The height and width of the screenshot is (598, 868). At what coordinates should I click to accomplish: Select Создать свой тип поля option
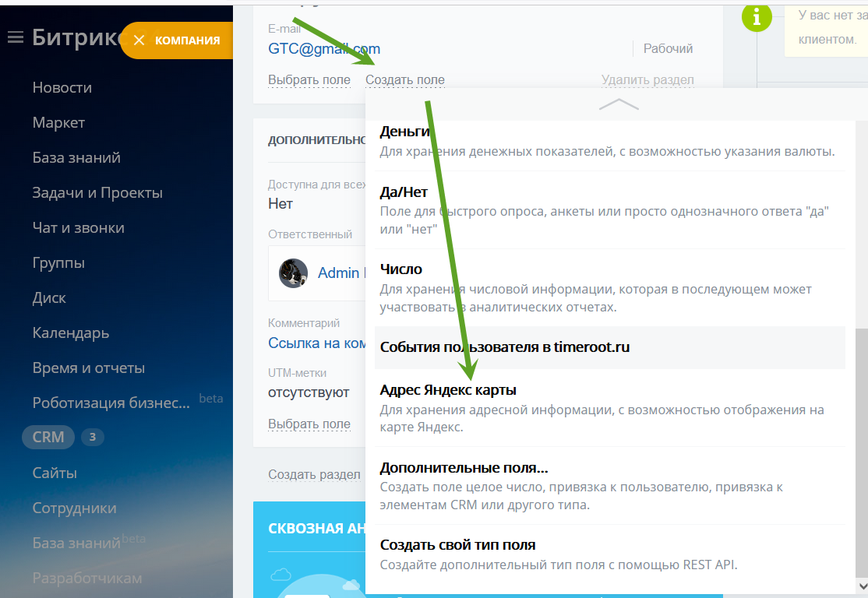point(609,554)
